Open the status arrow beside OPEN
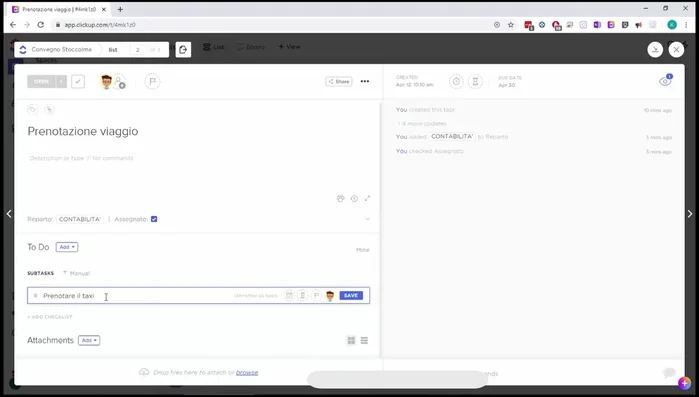Screen dimensions: 699x397 tap(62, 82)
